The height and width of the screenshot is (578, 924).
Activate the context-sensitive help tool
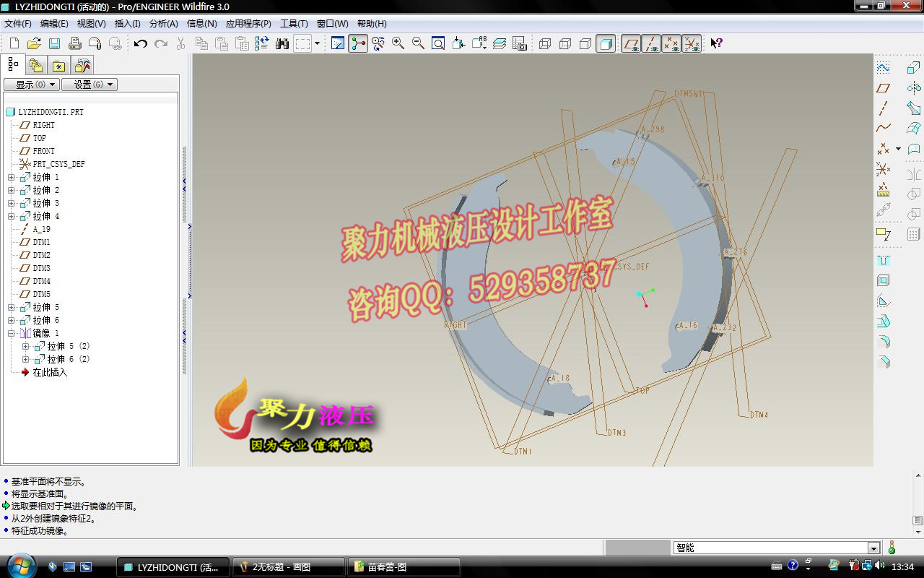coord(715,43)
